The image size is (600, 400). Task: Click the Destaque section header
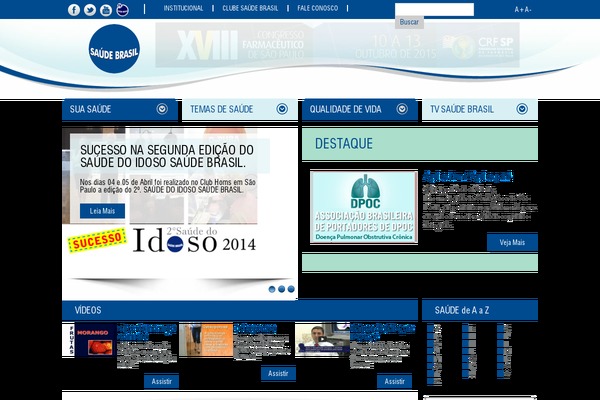[x=420, y=144]
